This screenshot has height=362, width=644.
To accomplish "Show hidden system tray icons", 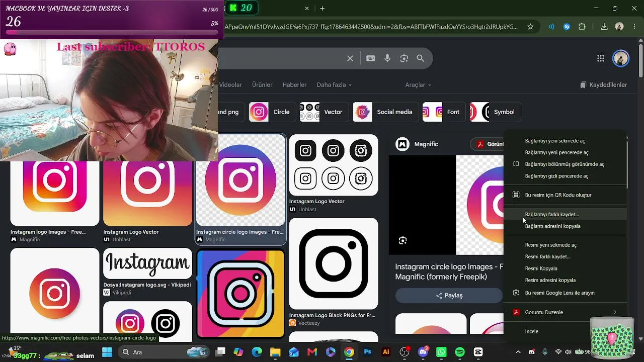I will point(518,352).
